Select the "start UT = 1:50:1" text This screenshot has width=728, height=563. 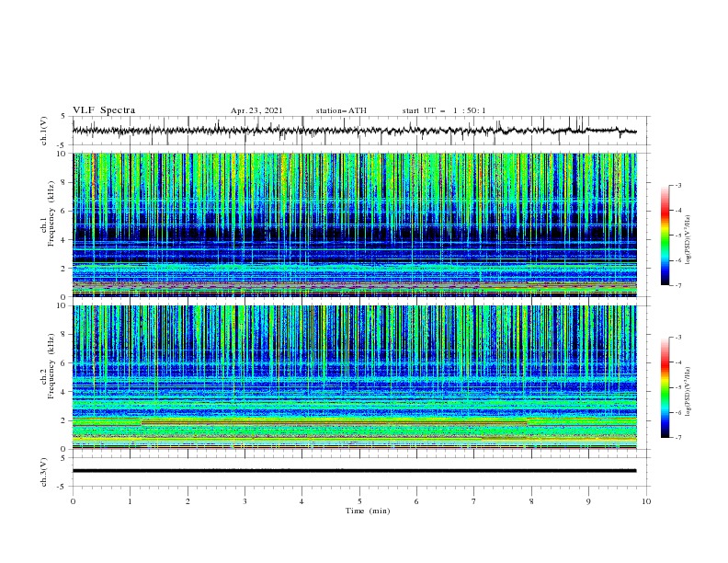pyautogui.click(x=444, y=110)
